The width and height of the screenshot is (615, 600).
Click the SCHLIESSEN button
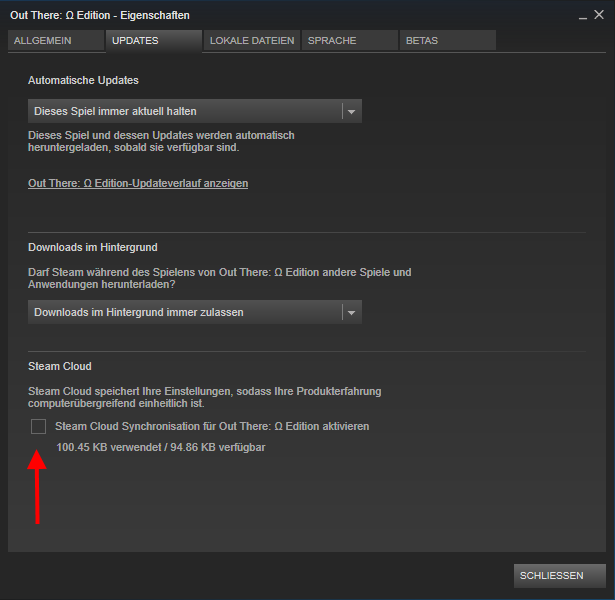point(560,576)
